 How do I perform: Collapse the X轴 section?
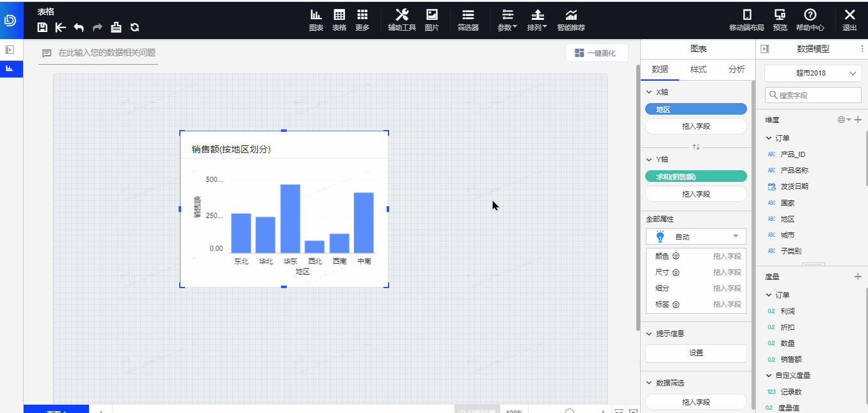coord(649,92)
